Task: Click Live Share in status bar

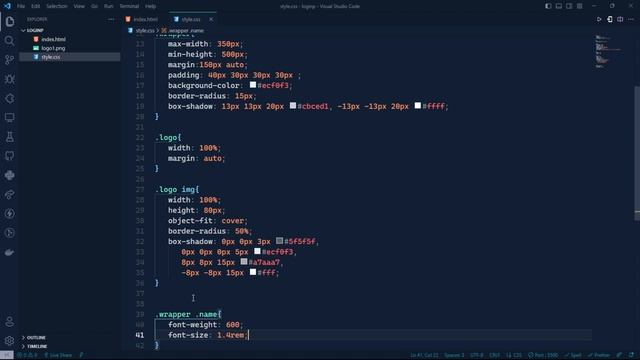Action: pyautogui.click(x=58, y=355)
